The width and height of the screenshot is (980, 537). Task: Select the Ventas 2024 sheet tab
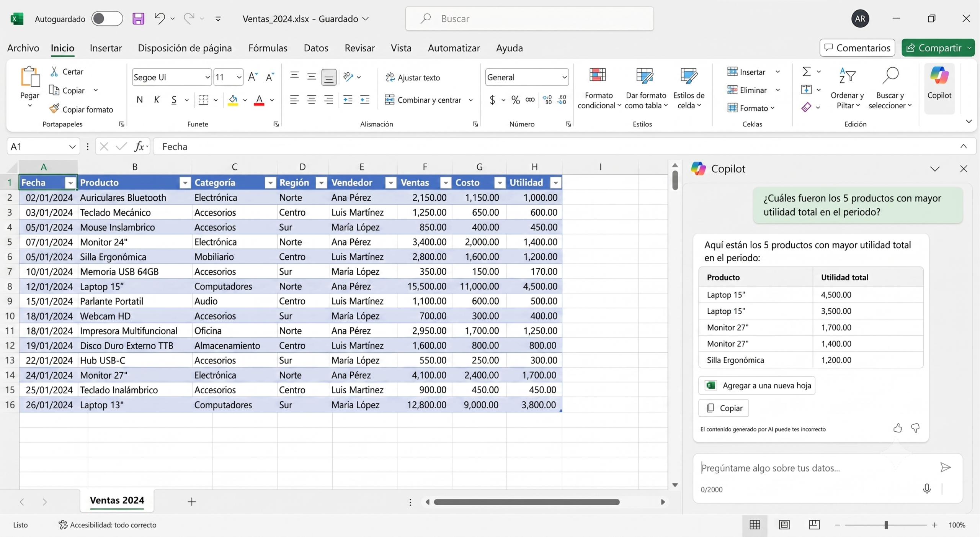coord(117,500)
